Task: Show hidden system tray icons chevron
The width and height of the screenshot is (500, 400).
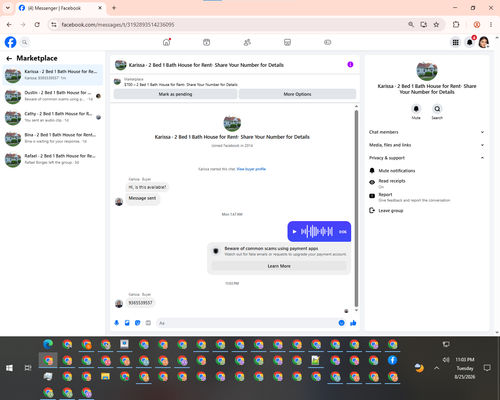Action: coord(437,368)
